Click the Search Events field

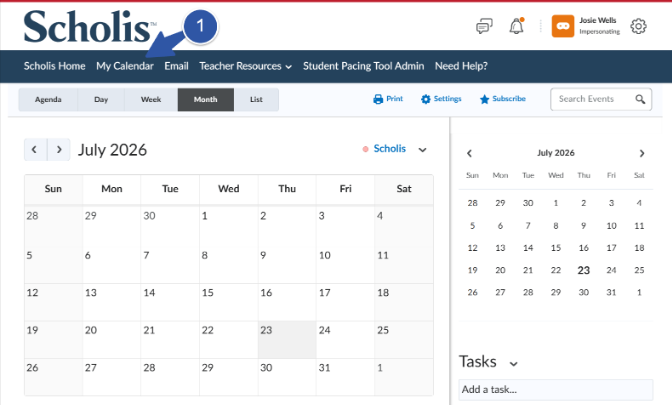[601, 99]
